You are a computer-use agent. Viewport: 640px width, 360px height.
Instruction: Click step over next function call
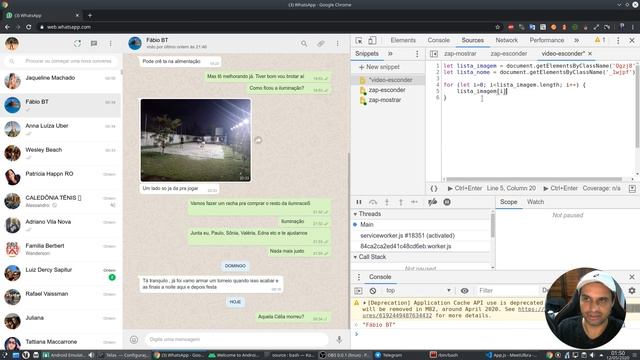373,202
